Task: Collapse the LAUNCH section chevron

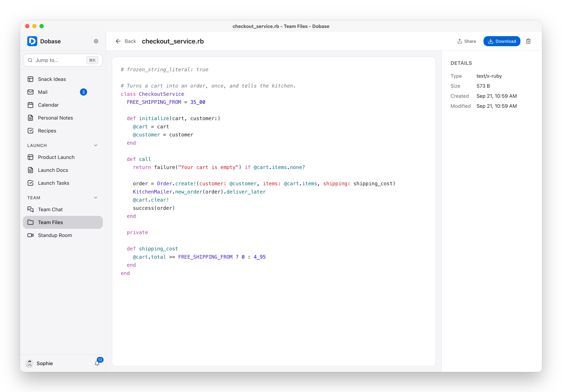Action: click(96, 145)
